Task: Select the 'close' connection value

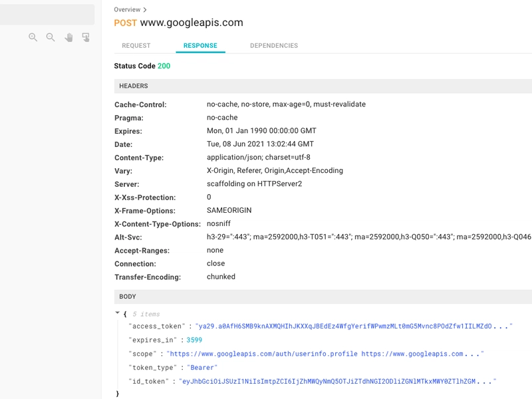Action: click(x=215, y=263)
